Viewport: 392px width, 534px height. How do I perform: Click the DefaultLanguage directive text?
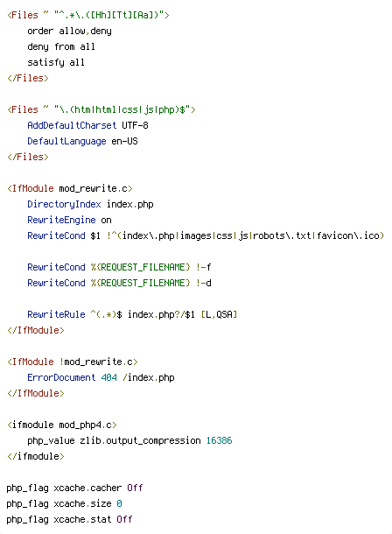tap(66, 141)
